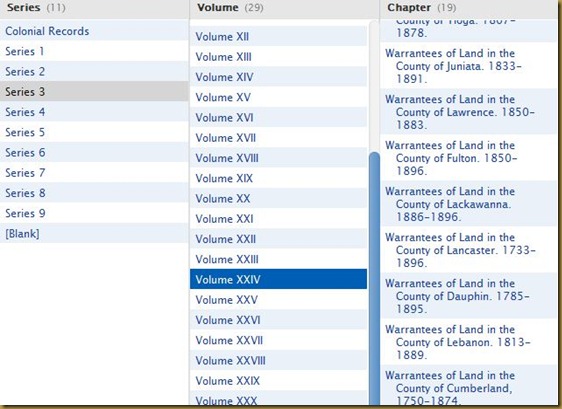Open Warrantees of Land, County of Lackawanna
The height and width of the screenshot is (409, 562).
coord(468,204)
